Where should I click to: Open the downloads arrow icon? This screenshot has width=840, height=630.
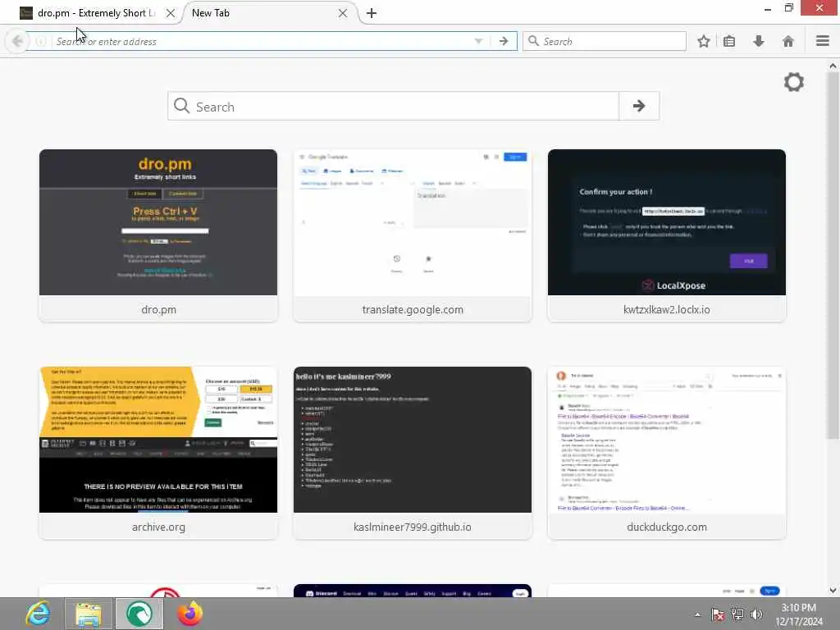click(x=759, y=41)
